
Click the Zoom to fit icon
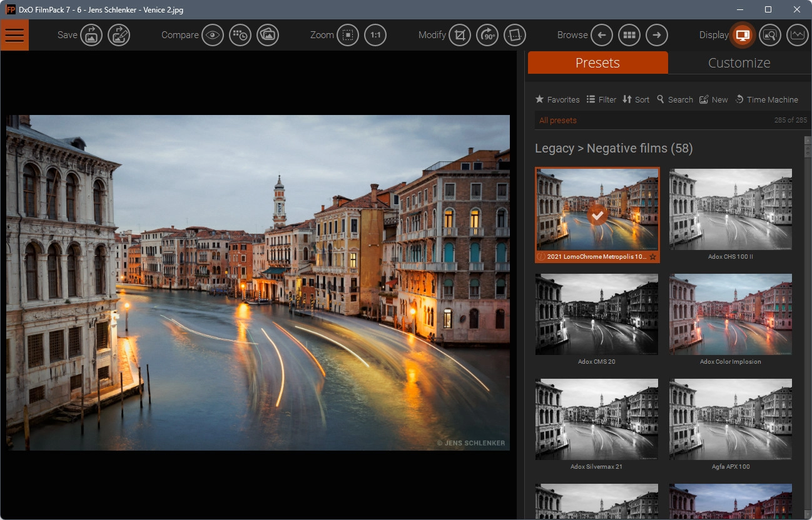coord(348,35)
